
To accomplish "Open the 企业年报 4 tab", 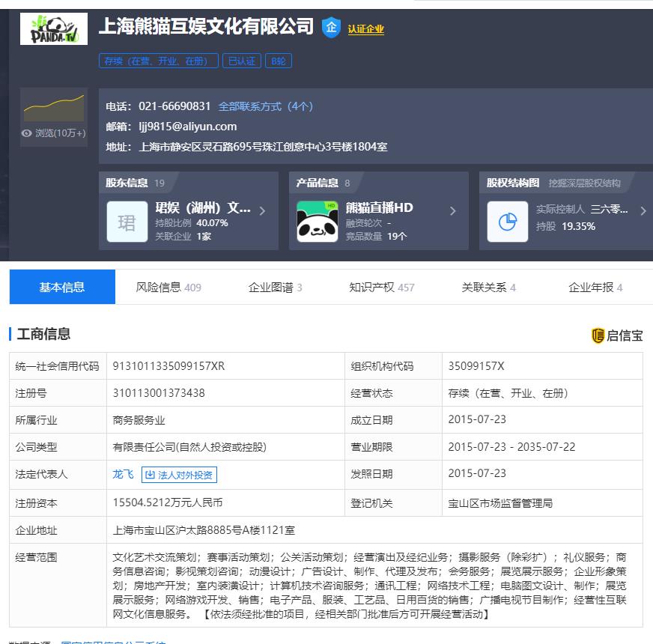I will point(595,287).
